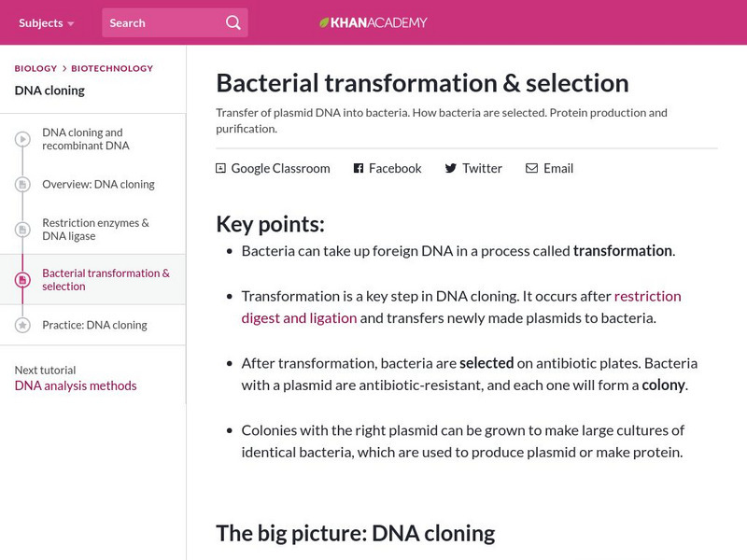This screenshot has width=747, height=560.
Task: Click the play icon beside DNA cloning and recombinant DNA
Action: [22, 138]
